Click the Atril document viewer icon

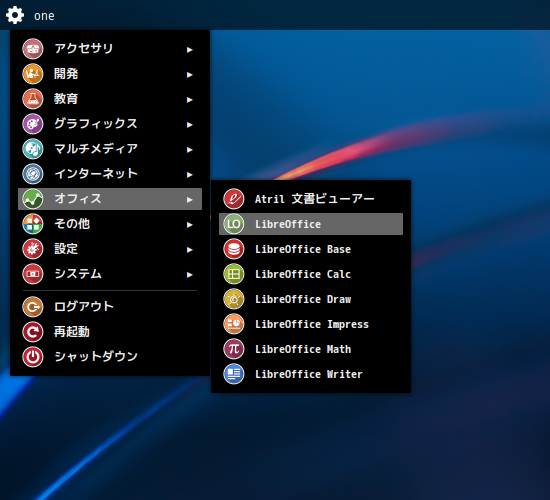point(234,199)
